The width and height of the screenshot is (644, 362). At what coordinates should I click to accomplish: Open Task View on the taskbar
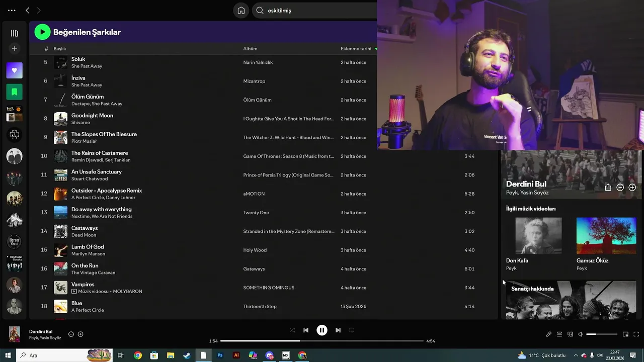tap(121, 355)
